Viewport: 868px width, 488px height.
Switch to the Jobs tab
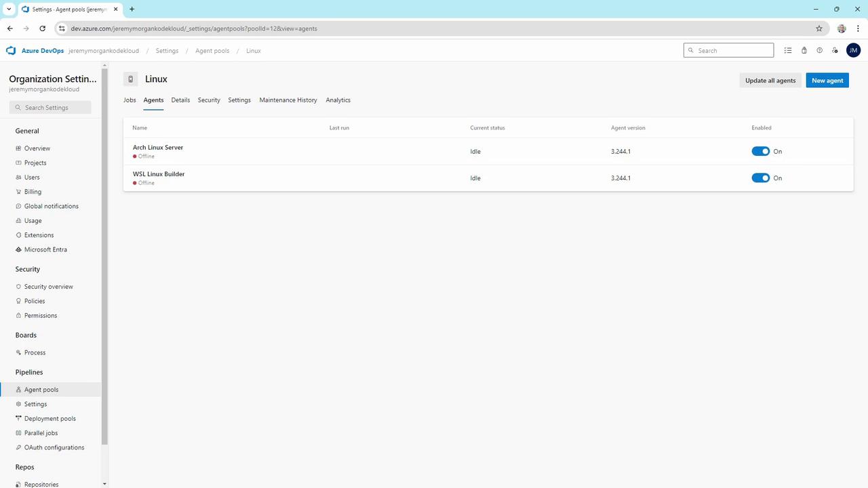[x=130, y=100]
